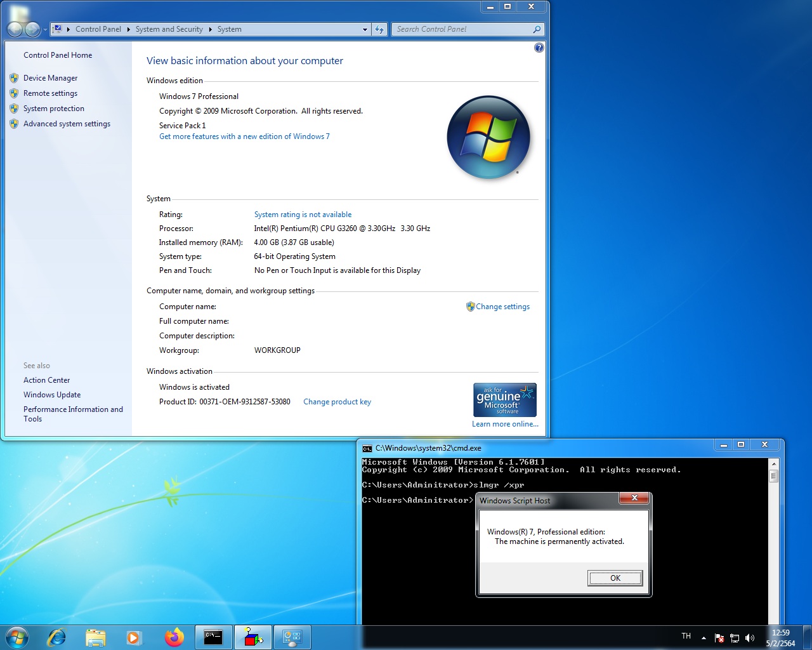The height and width of the screenshot is (650, 812).
Task: Select the Windows 7 Professional text
Action: pos(199,96)
